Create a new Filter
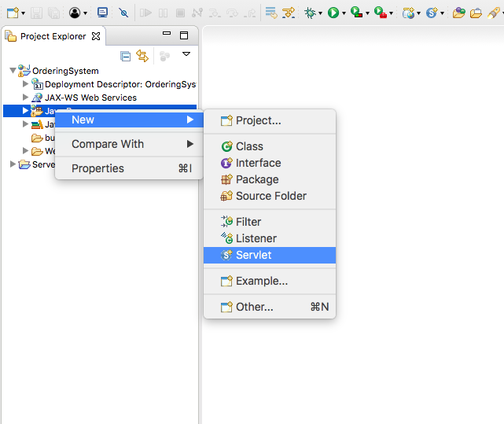 [x=270, y=222]
